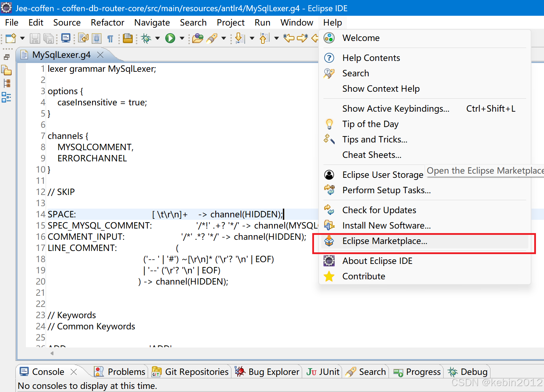Switch to the Progress tab
Screen dimensions: 544x392
point(417,372)
